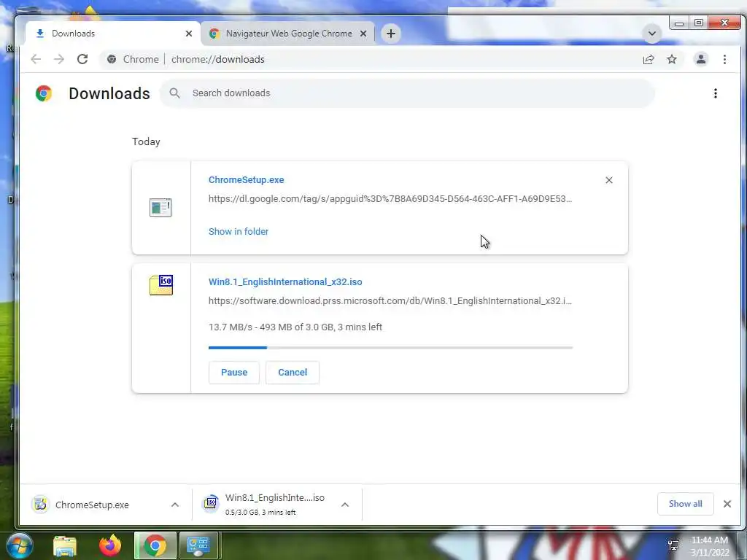Remove ChromeSetup.exe from the list with the X

click(609, 180)
